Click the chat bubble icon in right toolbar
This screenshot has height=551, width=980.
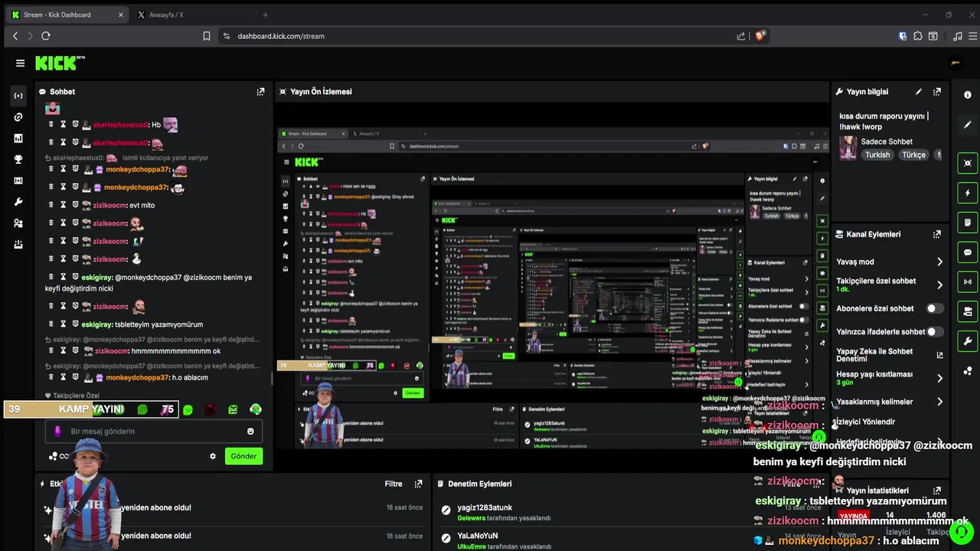coord(968,253)
